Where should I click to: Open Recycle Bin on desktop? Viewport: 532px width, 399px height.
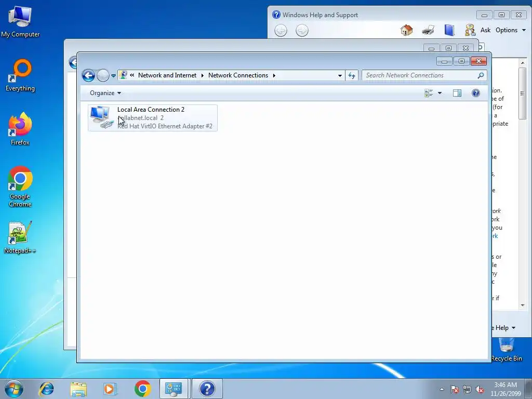(507, 350)
